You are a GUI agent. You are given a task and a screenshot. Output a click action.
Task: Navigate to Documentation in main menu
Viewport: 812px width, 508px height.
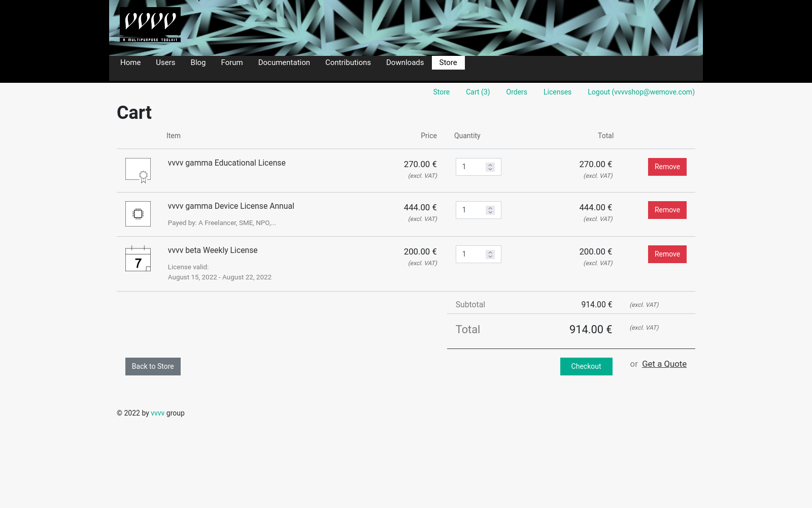click(x=284, y=62)
